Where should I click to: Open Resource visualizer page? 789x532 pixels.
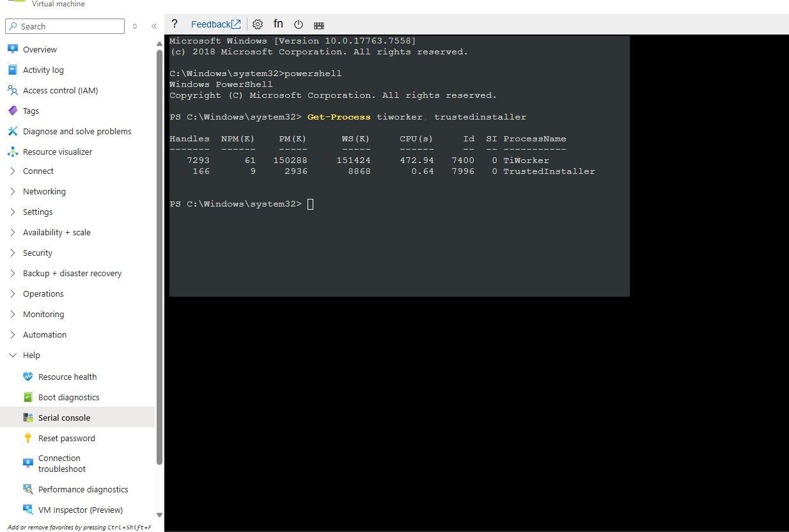tap(58, 152)
